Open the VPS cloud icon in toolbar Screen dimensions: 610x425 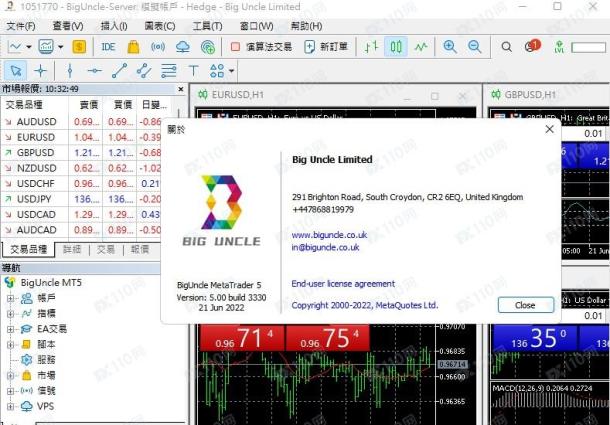coord(183,47)
